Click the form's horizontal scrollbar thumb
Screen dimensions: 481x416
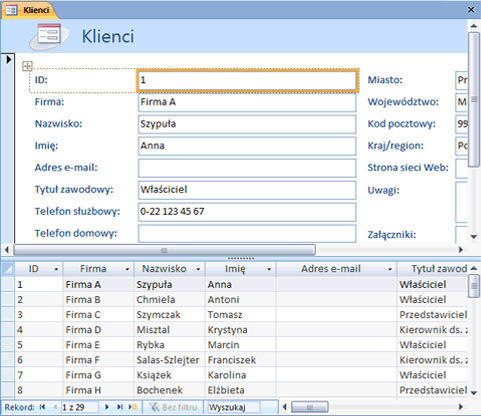pos(164,250)
